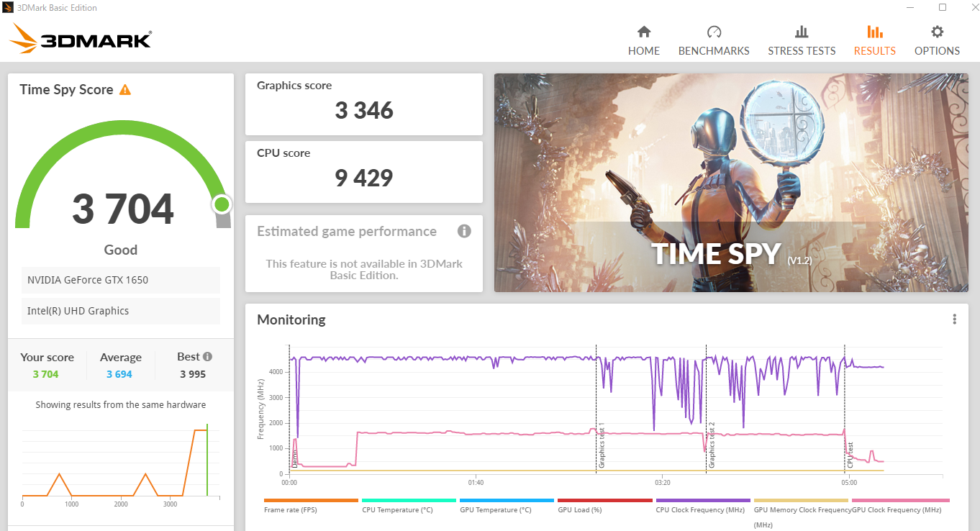Image resolution: width=980 pixels, height=531 pixels.
Task: Select the RESULTS tab
Action: coord(875,41)
